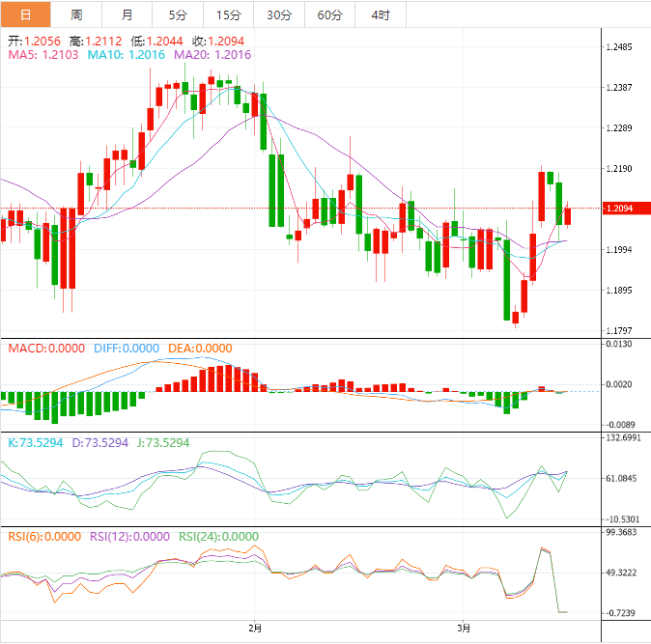The width and height of the screenshot is (651, 644).
Task: Click the 收:1.2094 close value
Action: coord(218,42)
